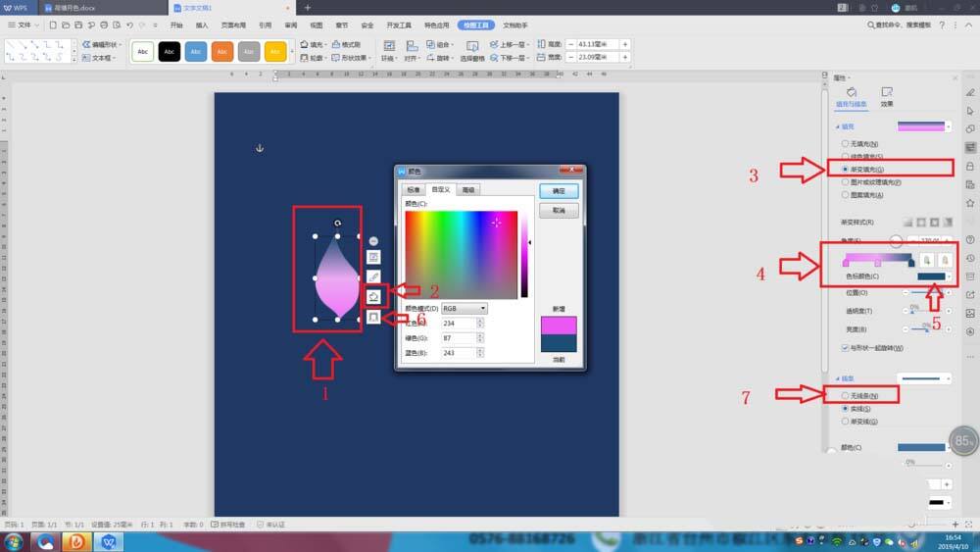Select the 实线 solid line radio button
Screen dimensions: 980x552
click(x=845, y=408)
